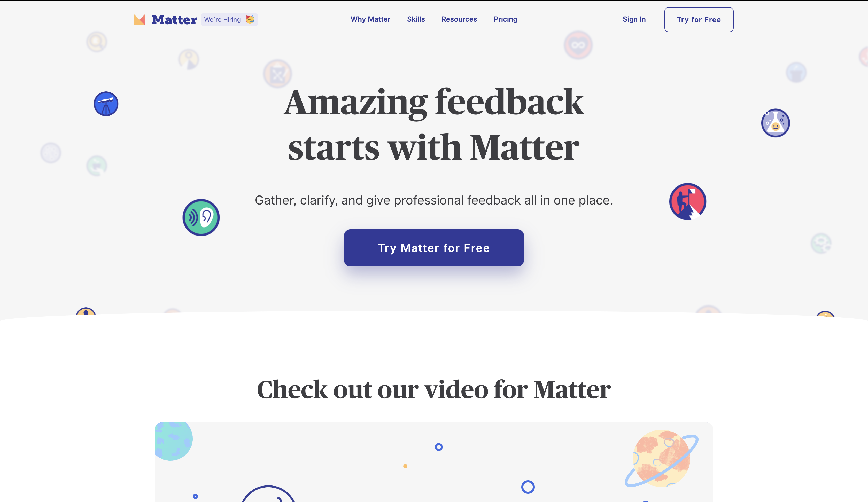Click the blue telescope skill badge
The width and height of the screenshot is (868, 502).
[106, 104]
